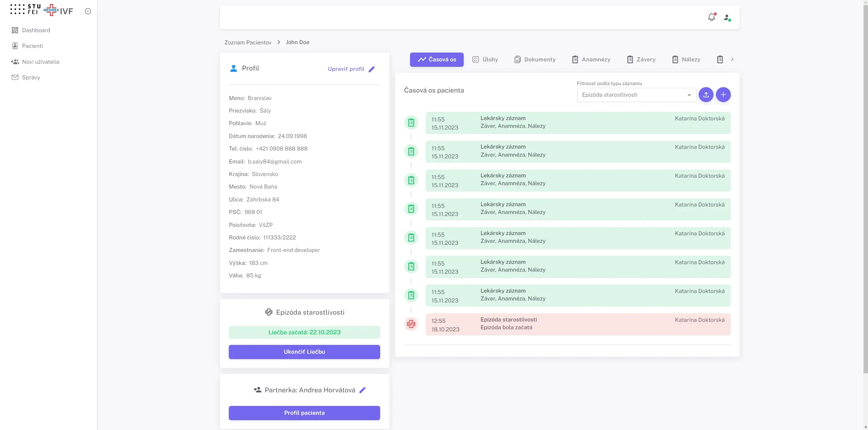Click the plus add-record button

(x=723, y=95)
